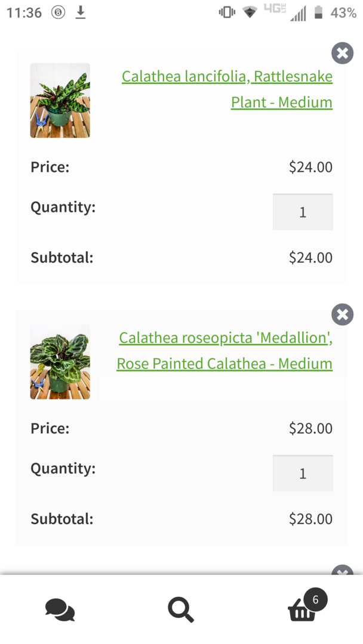
Task: Open the shopping basket icon
Action: [302, 611]
